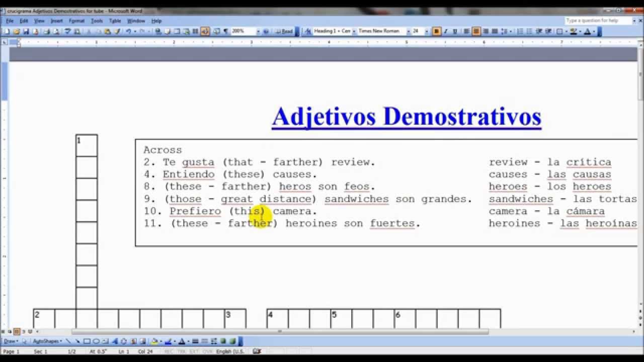Open the Zoom 200% dropdown

click(258, 31)
